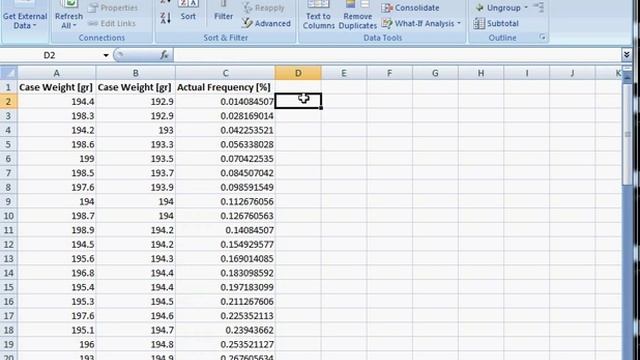Click the Name Box showing D2
640x360 pixels.
(51, 55)
